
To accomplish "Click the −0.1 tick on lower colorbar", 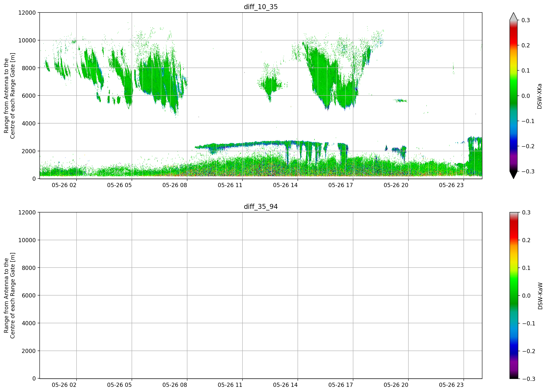I will tap(528, 323).
